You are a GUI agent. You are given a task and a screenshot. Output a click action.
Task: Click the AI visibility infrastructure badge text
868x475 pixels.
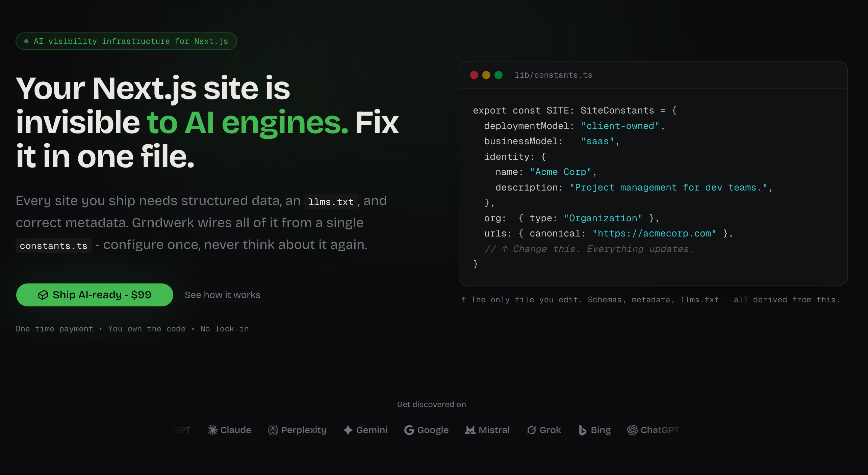131,41
